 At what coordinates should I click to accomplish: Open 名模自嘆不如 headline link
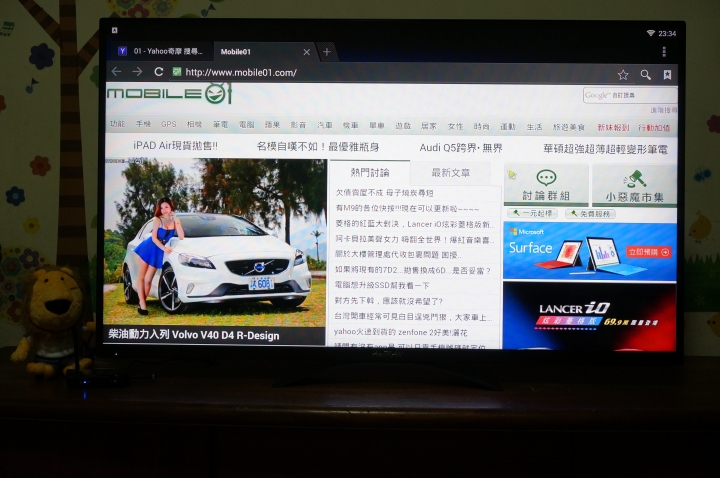click(x=318, y=146)
